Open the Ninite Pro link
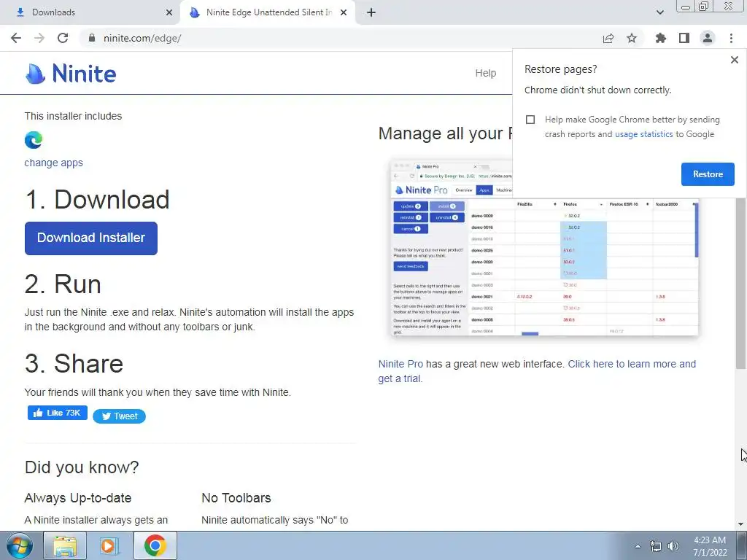 pos(400,364)
